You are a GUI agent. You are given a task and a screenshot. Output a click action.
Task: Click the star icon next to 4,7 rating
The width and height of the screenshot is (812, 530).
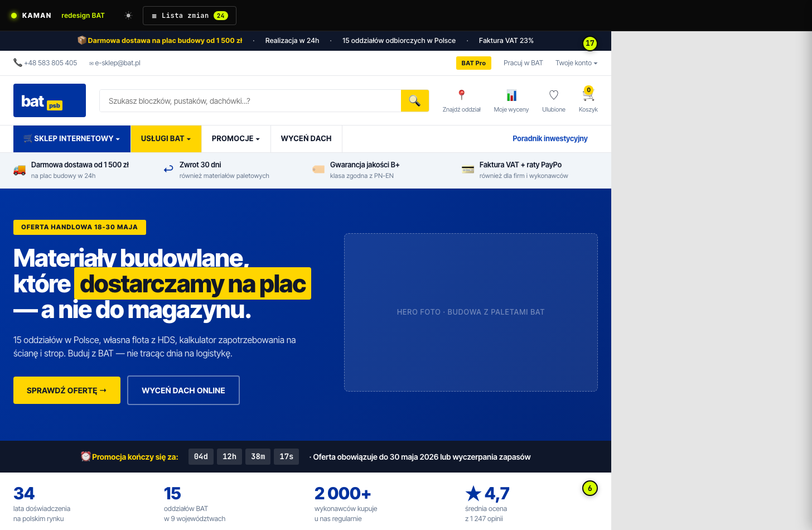pos(473,493)
